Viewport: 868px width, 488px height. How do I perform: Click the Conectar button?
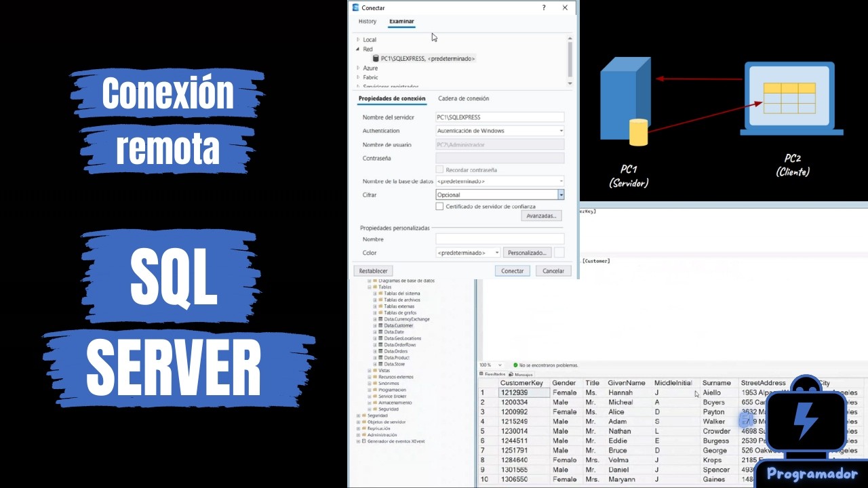click(x=513, y=271)
